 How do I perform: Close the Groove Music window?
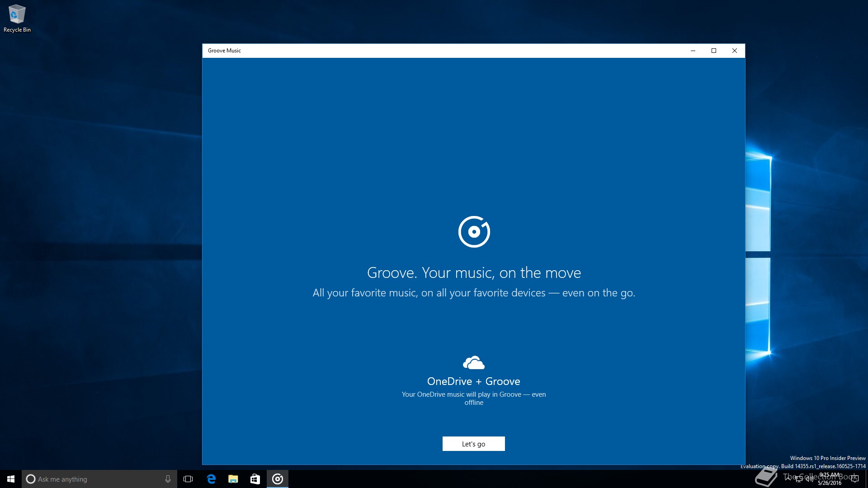coord(735,51)
